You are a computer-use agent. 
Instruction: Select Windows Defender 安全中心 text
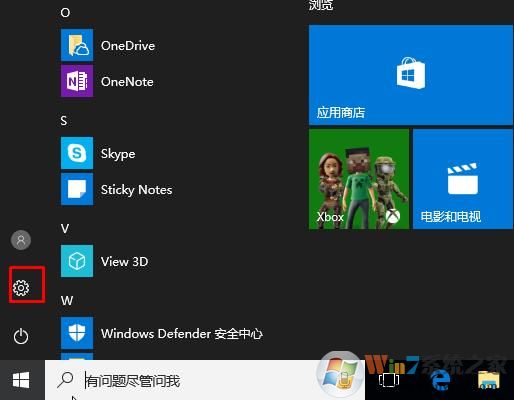pos(182,334)
